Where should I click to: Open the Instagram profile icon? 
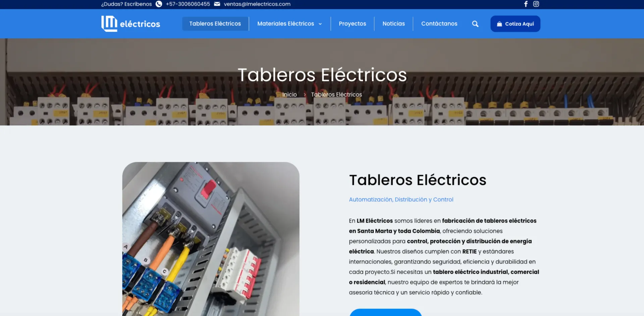tap(536, 4)
